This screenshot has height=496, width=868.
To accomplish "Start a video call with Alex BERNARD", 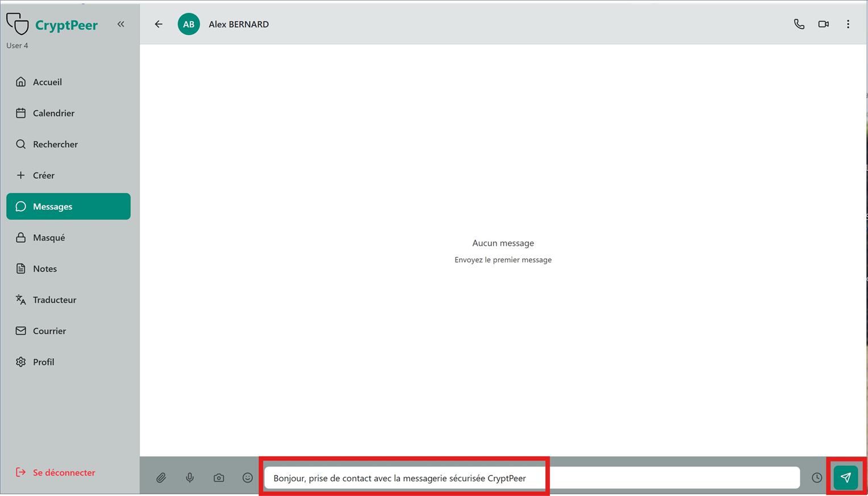I will pyautogui.click(x=823, y=24).
